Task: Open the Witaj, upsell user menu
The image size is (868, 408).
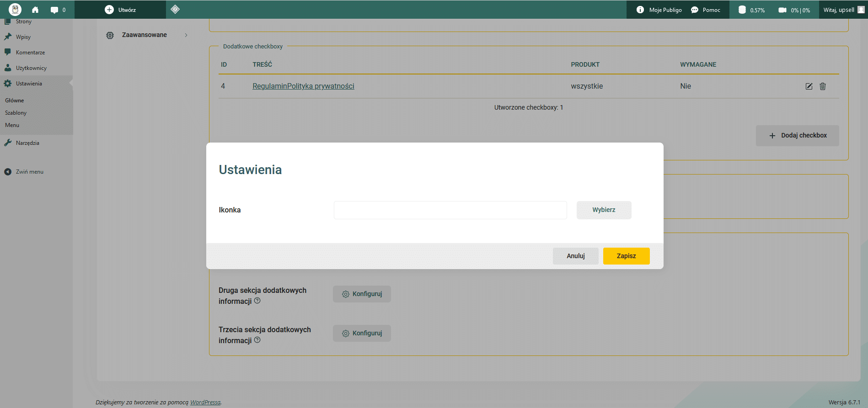Action: (x=844, y=10)
